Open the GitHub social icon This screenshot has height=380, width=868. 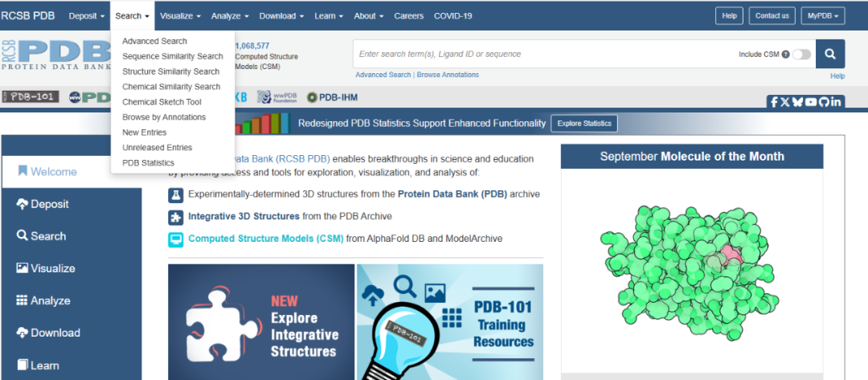pyautogui.click(x=823, y=102)
